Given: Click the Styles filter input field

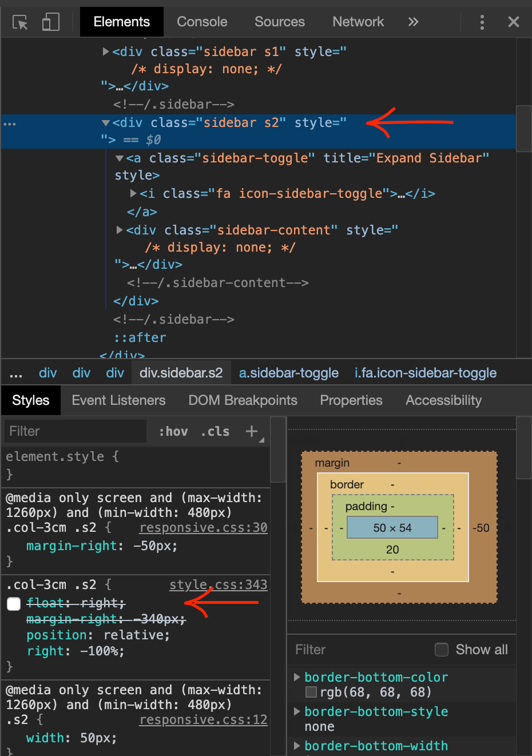Looking at the screenshot, I should point(74,431).
